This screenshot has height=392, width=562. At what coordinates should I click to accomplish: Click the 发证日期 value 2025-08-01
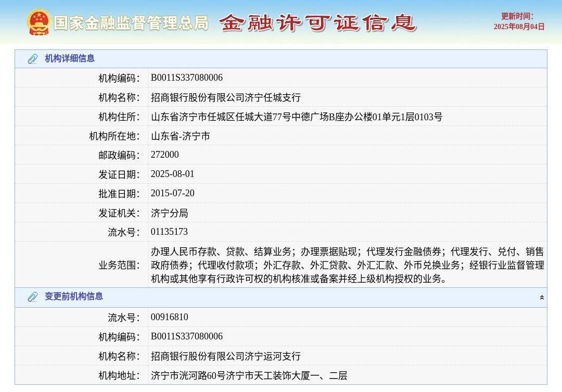pyautogui.click(x=172, y=174)
